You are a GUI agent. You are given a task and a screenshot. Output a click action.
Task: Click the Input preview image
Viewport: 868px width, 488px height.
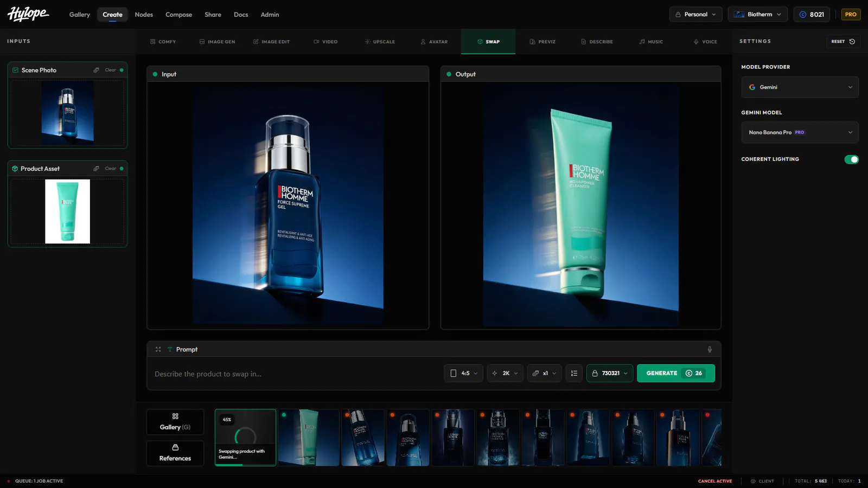click(288, 206)
